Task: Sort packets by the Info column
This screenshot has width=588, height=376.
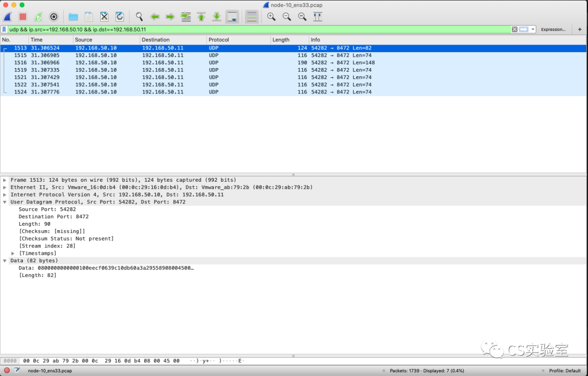Action: [447, 40]
